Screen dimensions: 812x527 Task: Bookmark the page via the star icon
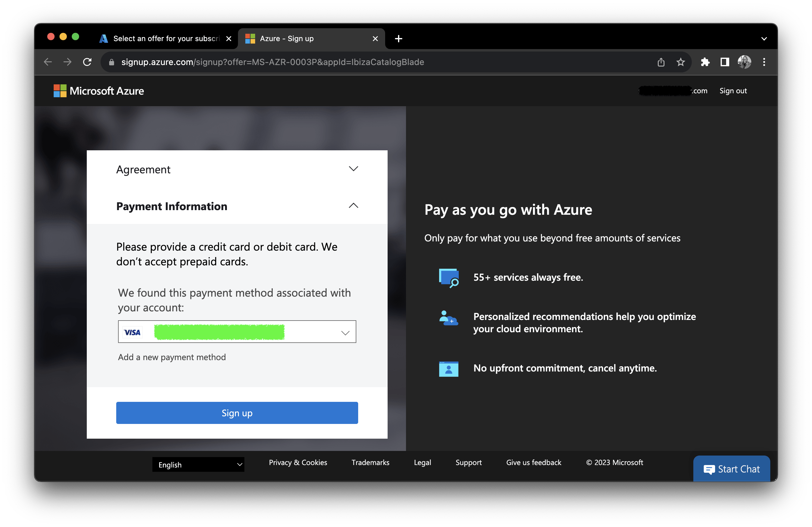[680, 62]
